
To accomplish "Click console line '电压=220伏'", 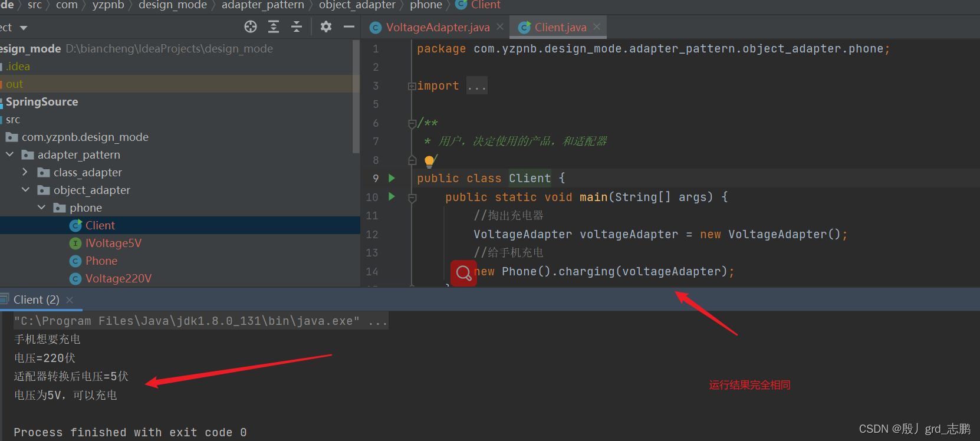I will coord(45,358).
